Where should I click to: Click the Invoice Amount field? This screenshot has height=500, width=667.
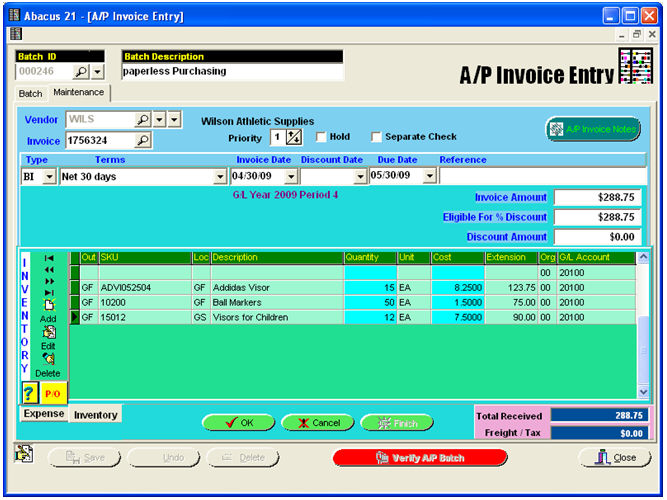pos(597,197)
